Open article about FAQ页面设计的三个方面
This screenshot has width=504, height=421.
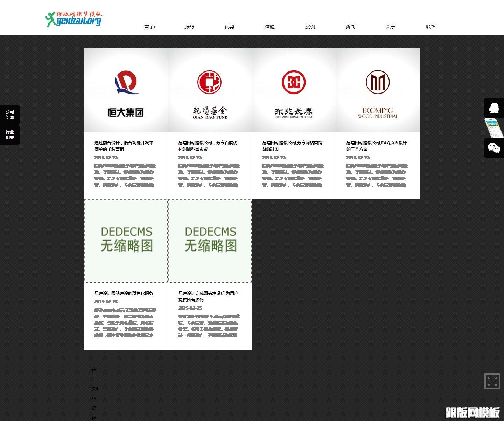tap(376, 146)
